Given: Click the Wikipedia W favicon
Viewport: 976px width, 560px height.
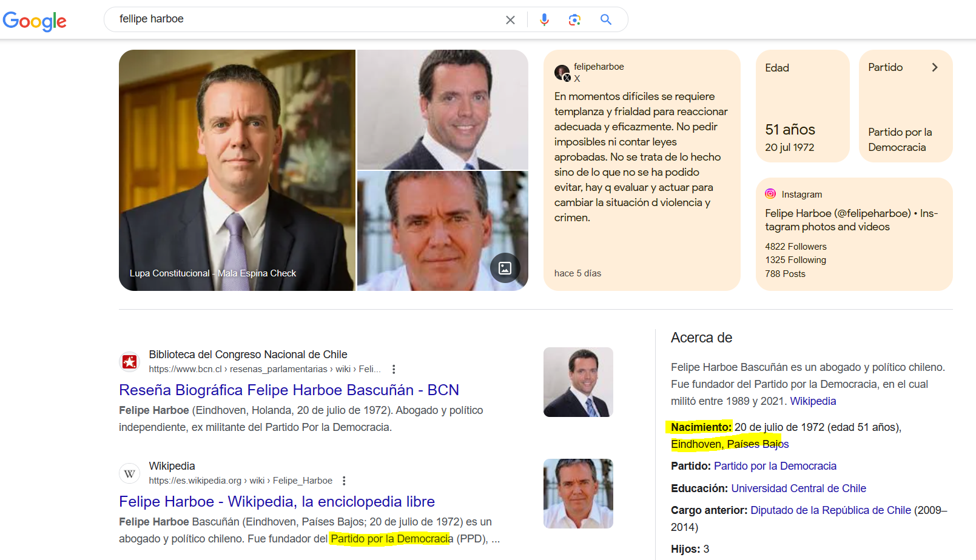Looking at the screenshot, I should pyautogui.click(x=129, y=473).
